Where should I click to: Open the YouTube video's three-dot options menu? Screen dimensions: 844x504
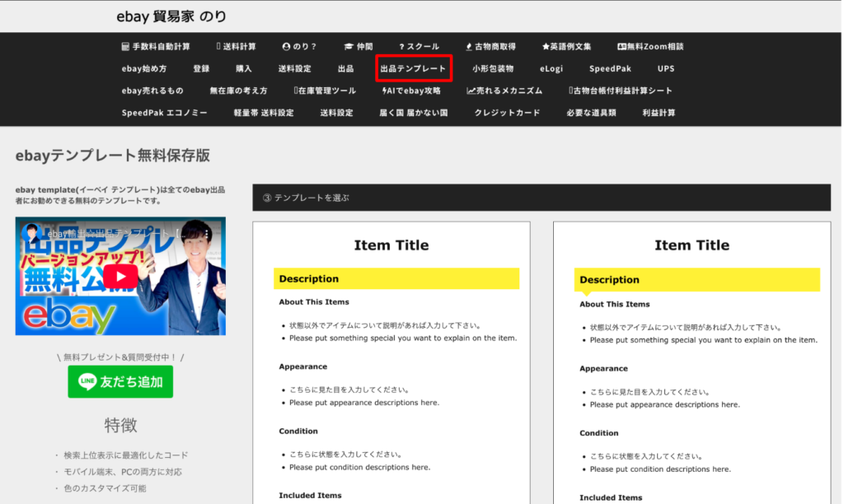pyautogui.click(x=207, y=233)
